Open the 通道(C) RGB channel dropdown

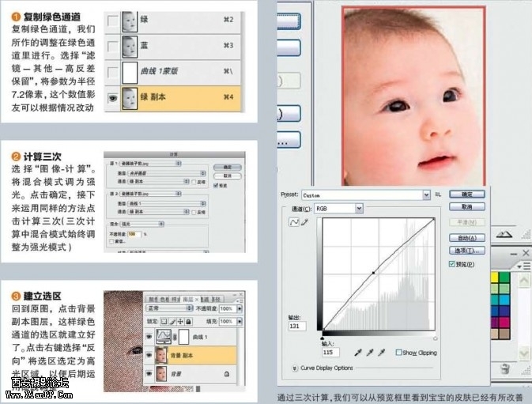(338, 209)
